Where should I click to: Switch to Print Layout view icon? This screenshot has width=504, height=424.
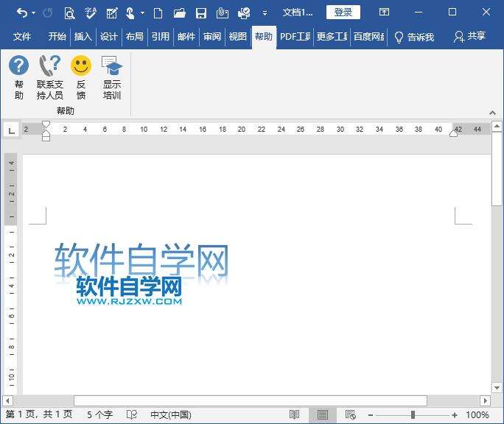pos(323,414)
